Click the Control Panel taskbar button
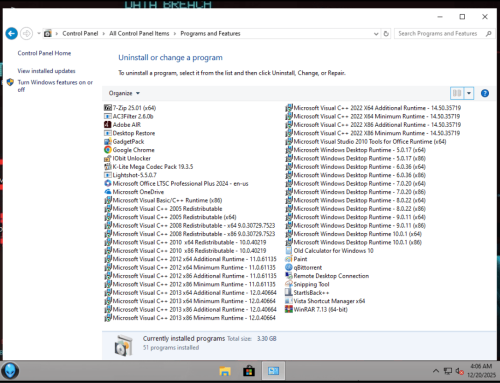500x383 pixels. tap(273, 371)
